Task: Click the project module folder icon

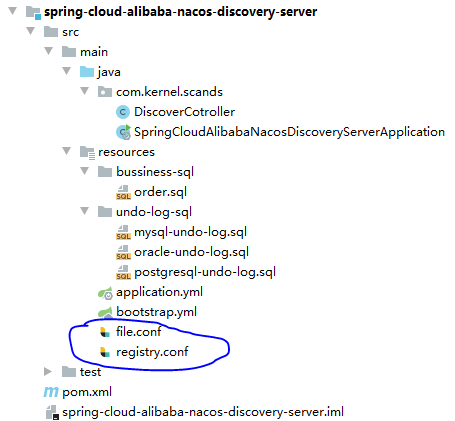Action: pyautogui.click(x=33, y=12)
